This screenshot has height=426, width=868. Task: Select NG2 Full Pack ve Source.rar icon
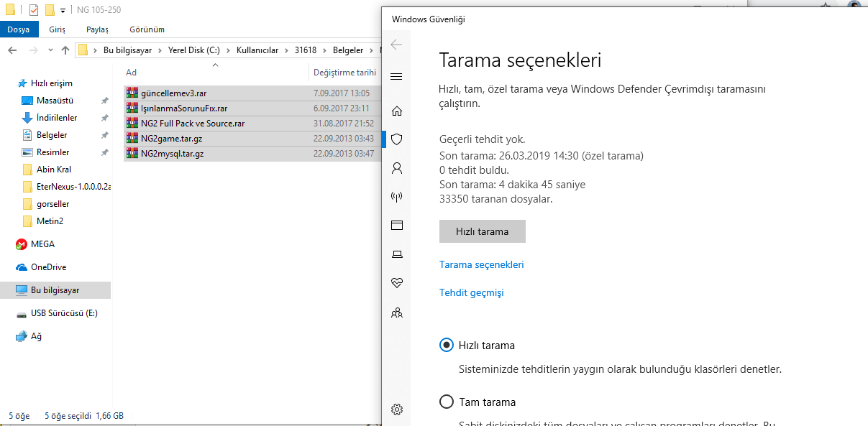(x=132, y=124)
